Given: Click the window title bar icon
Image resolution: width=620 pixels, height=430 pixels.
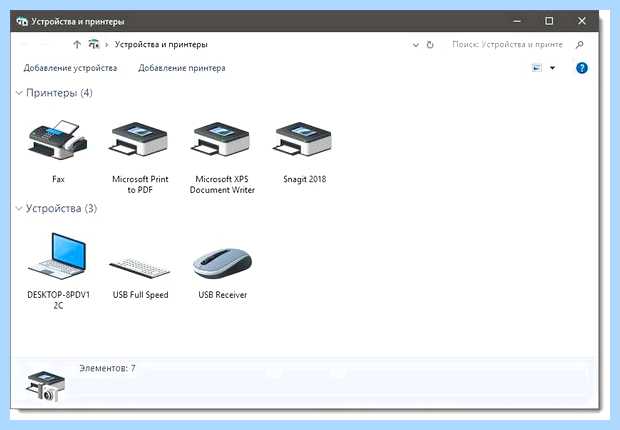Looking at the screenshot, I should pos(22,21).
